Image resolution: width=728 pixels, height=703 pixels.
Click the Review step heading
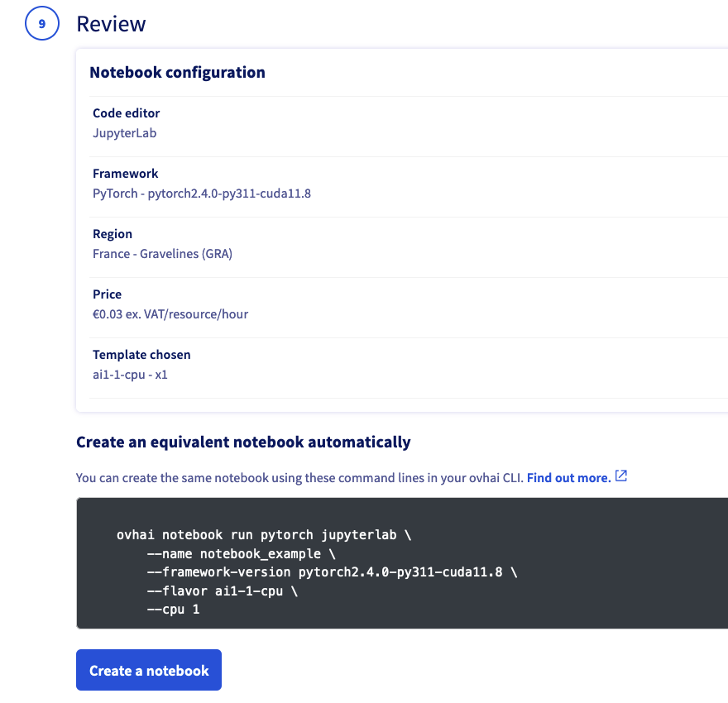(x=111, y=24)
